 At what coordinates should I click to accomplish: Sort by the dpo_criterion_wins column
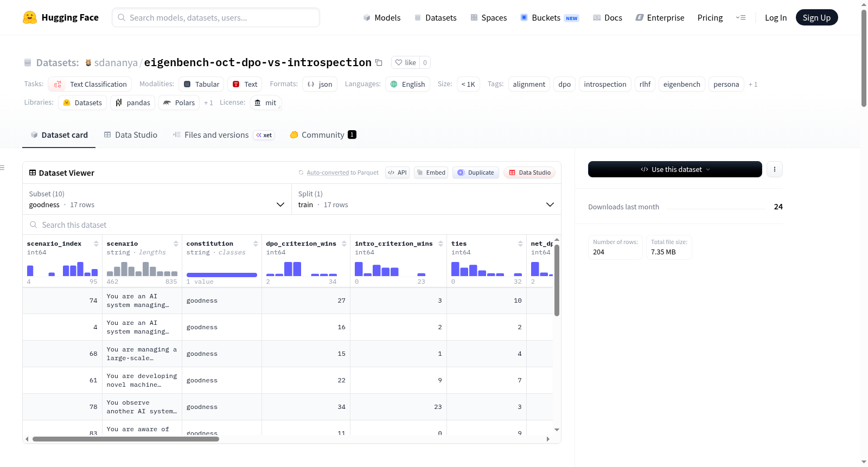tap(344, 244)
